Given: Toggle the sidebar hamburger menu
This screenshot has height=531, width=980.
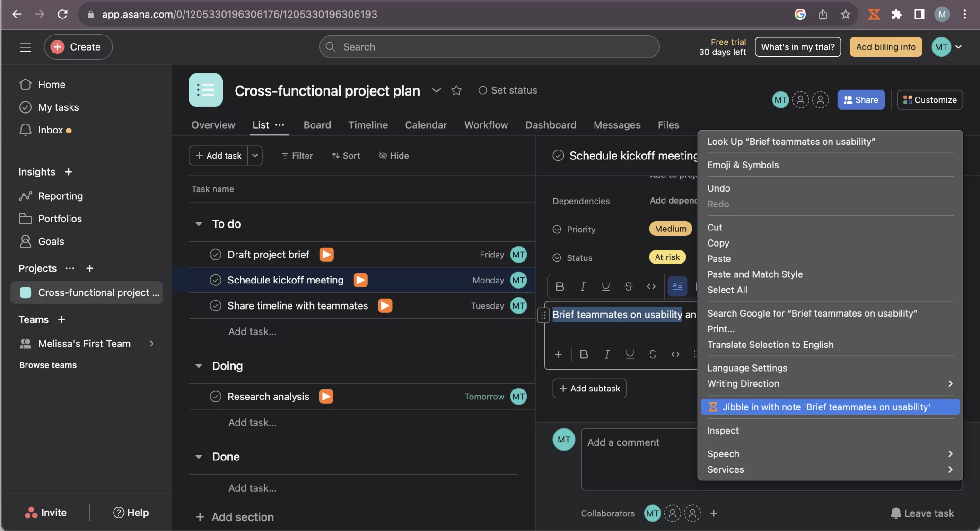Looking at the screenshot, I should (26, 47).
